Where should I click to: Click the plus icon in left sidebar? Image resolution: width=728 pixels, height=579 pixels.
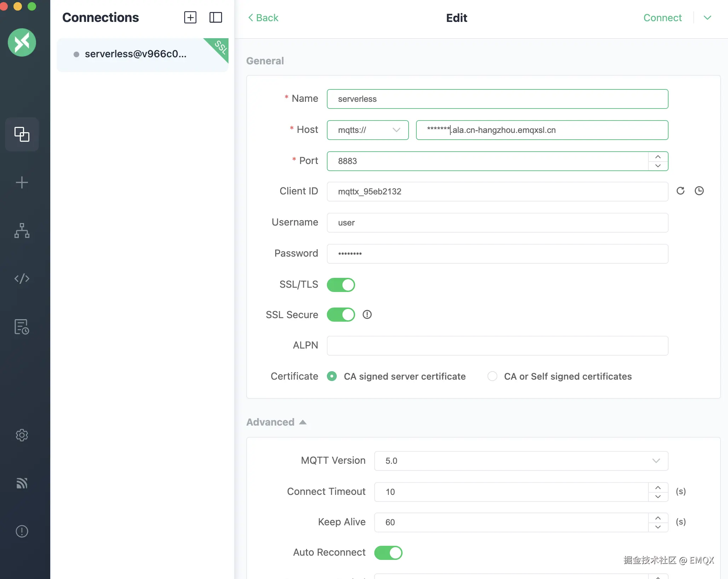pos(22,182)
